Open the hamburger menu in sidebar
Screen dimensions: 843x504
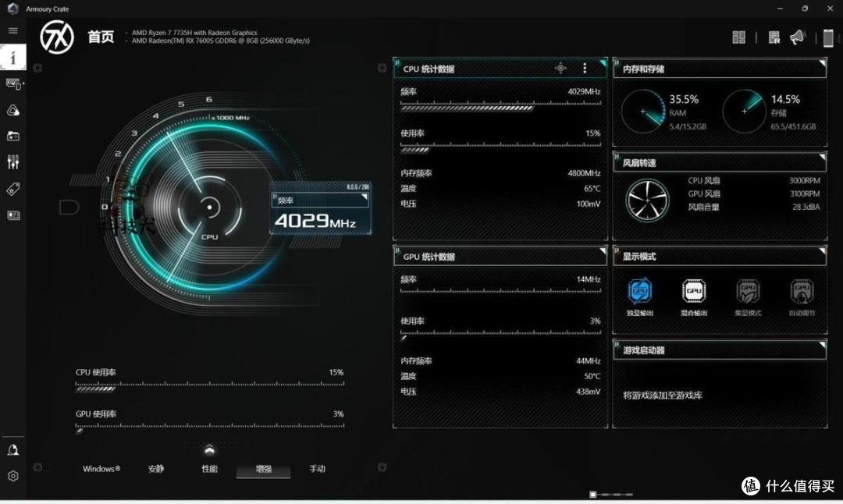(13, 30)
